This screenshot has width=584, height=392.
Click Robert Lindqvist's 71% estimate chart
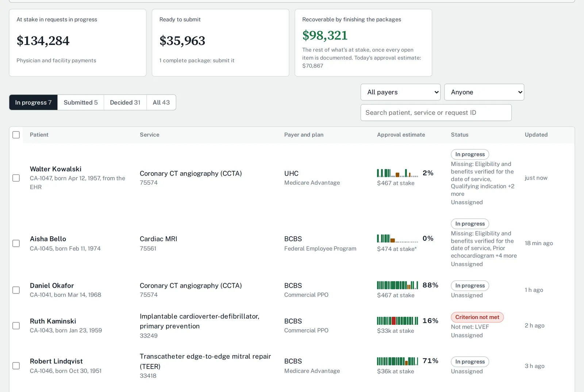(397, 361)
